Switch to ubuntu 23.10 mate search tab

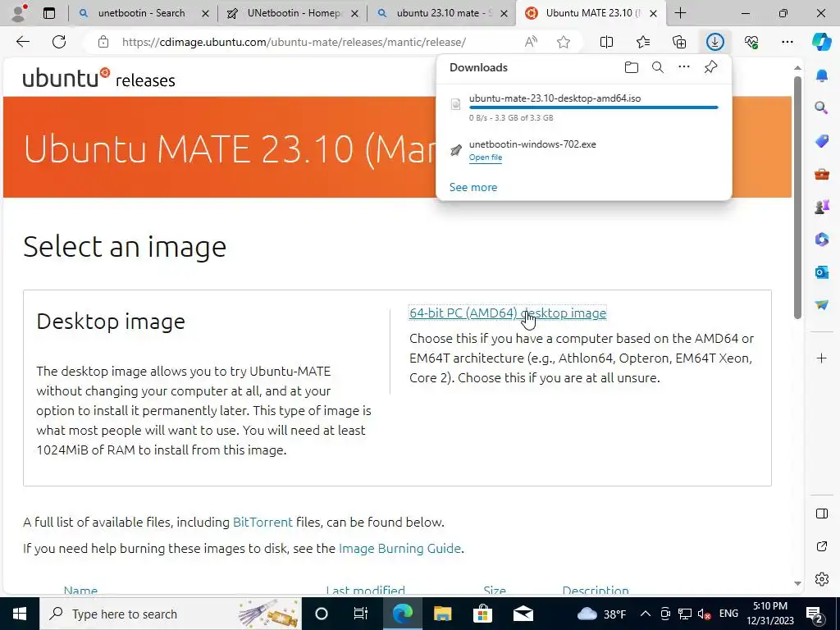pyautogui.click(x=442, y=13)
